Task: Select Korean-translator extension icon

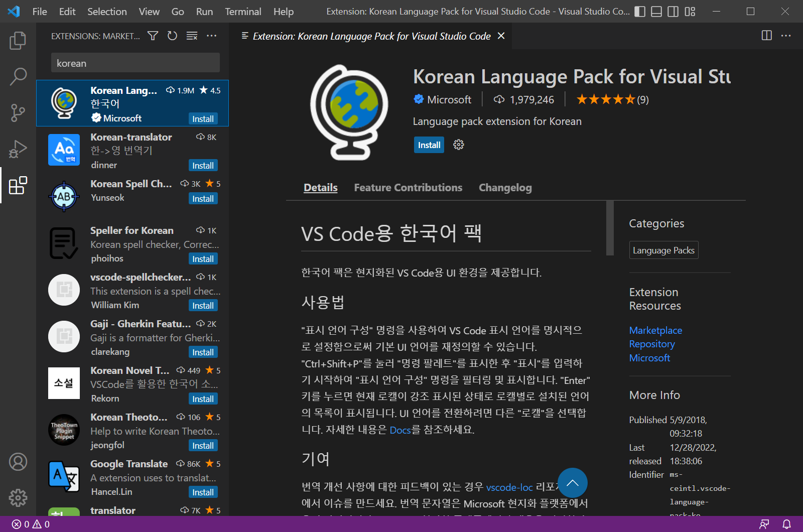Action: point(64,150)
